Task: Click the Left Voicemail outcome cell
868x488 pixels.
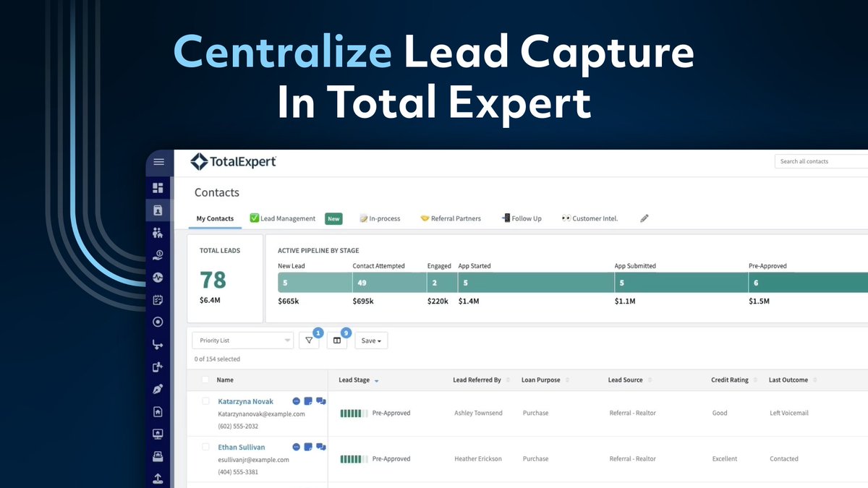Action: click(789, 413)
